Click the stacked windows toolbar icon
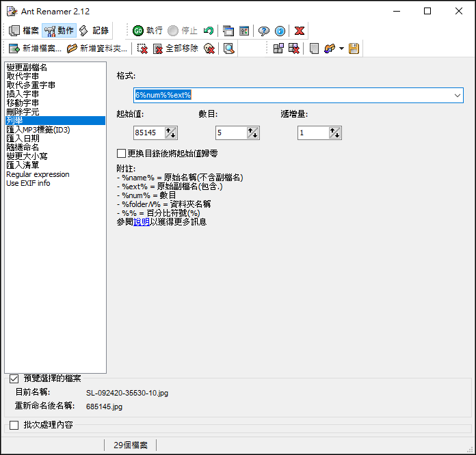Viewport: 476px width, 455px height. pyautogui.click(x=228, y=31)
